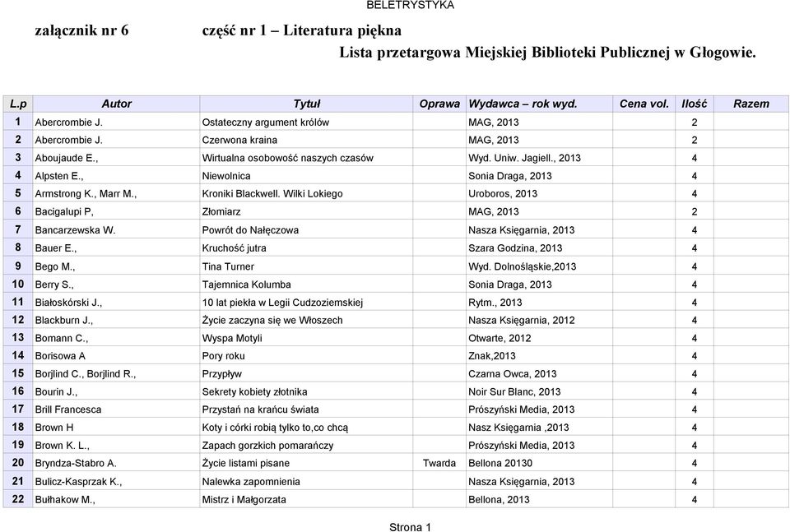The height and width of the screenshot is (532, 790).
Task: Select title 'Pory roku'
Action: point(223,356)
